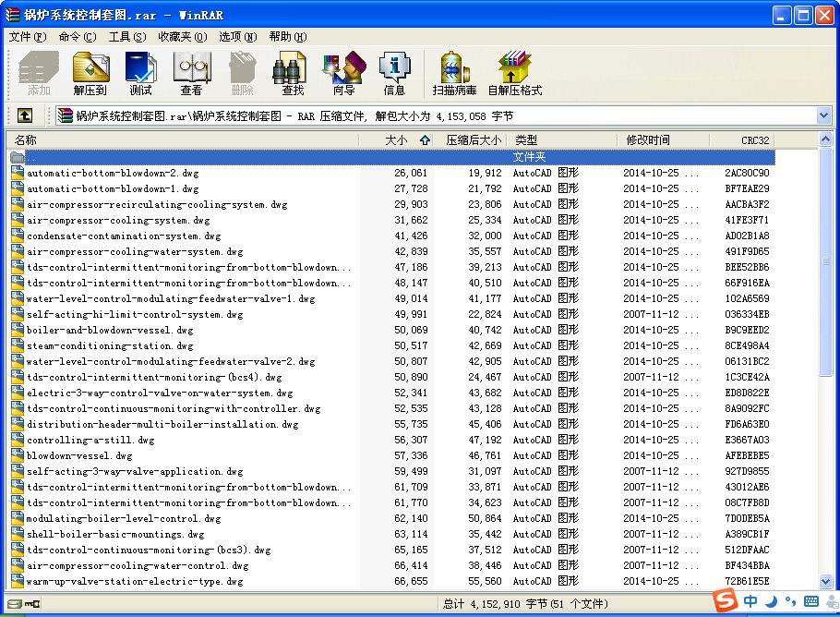Open the Wizard (向导) toolbar icon
This screenshot has width=840, height=617.
click(344, 68)
